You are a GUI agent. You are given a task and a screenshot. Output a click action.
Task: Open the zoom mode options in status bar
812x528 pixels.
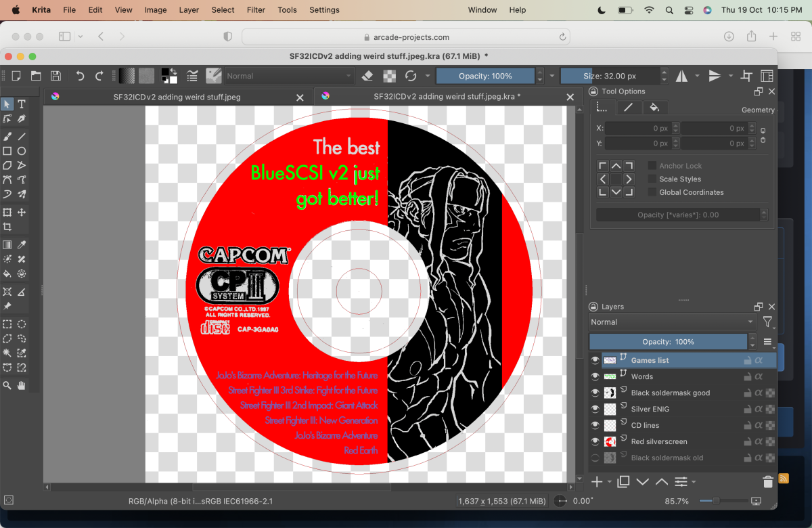[x=757, y=502]
